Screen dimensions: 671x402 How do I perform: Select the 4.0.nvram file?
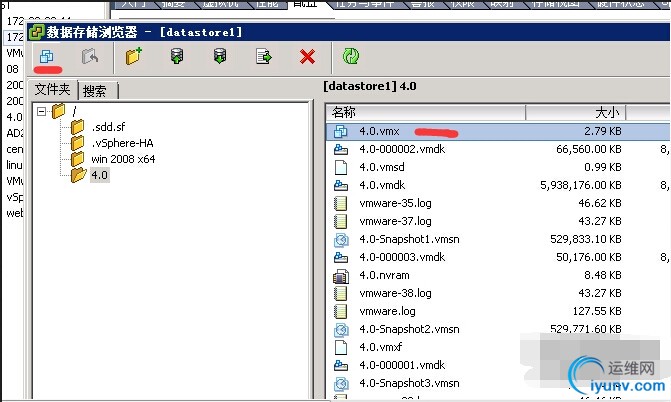[x=384, y=275]
